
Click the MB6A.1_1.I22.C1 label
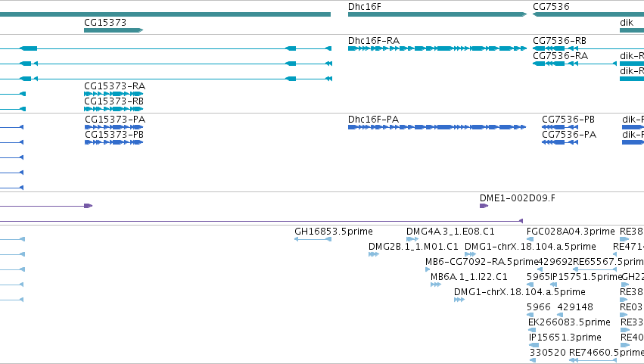[x=468, y=277]
